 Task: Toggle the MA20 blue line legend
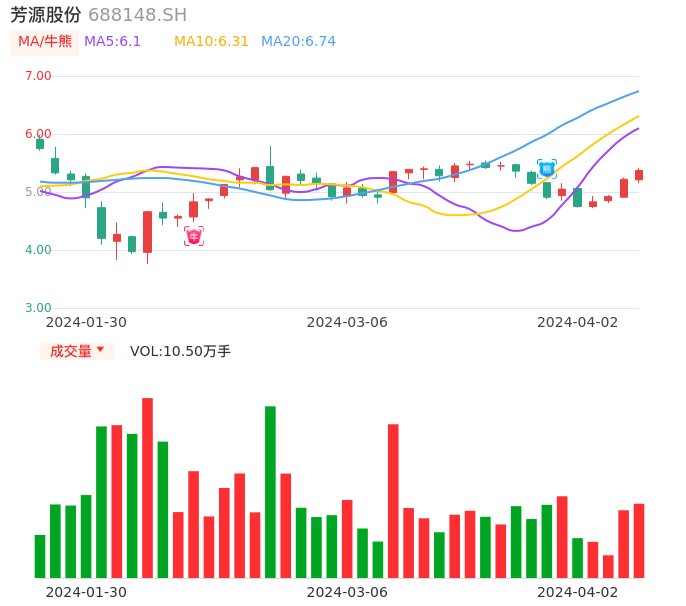pyautogui.click(x=298, y=42)
